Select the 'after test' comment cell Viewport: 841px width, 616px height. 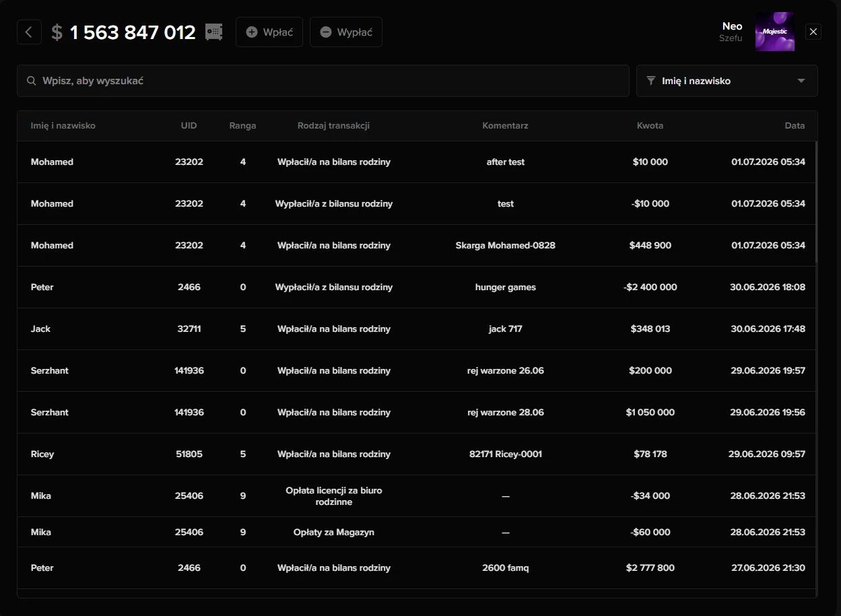pyautogui.click(x=506, y=162)
